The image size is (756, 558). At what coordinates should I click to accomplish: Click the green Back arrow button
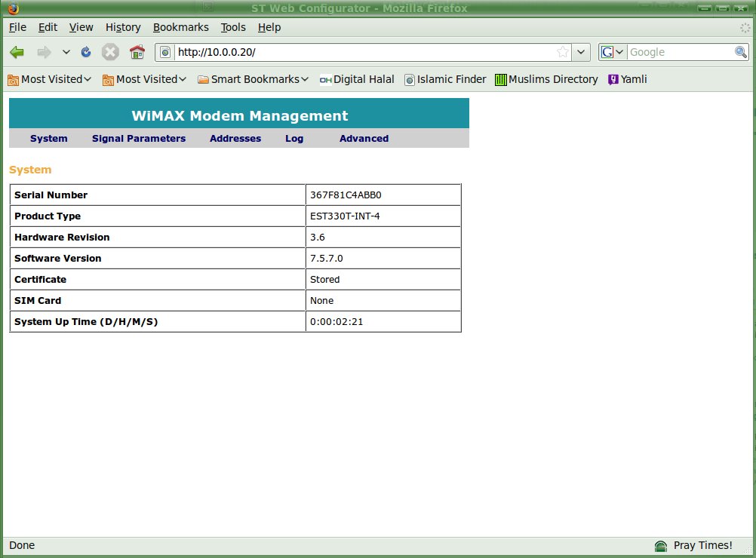(x=17, y=52)
